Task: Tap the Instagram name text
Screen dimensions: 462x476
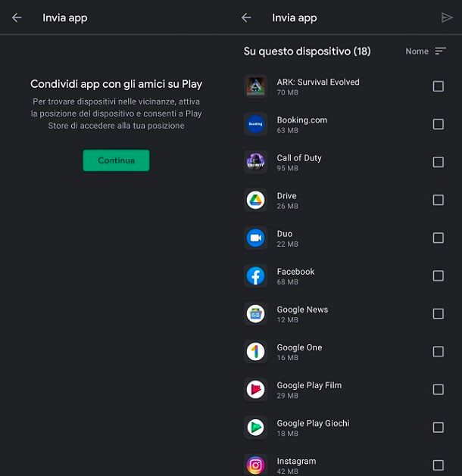Action: 296,461
